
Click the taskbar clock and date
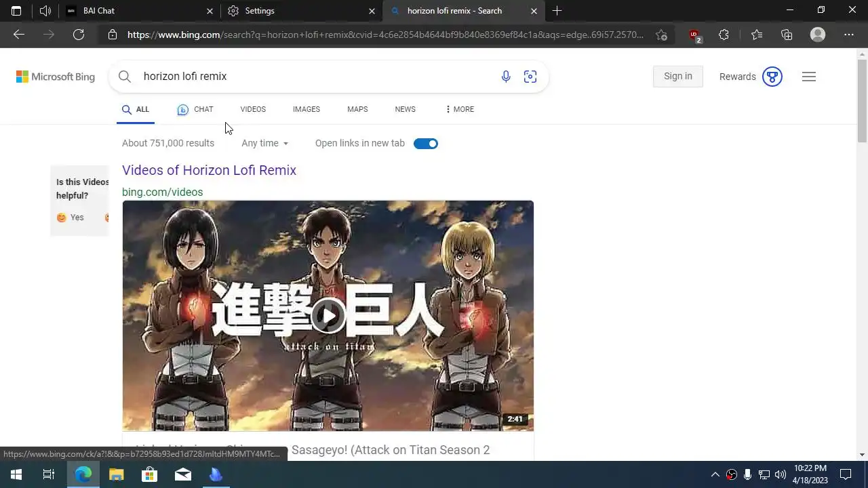810,474
